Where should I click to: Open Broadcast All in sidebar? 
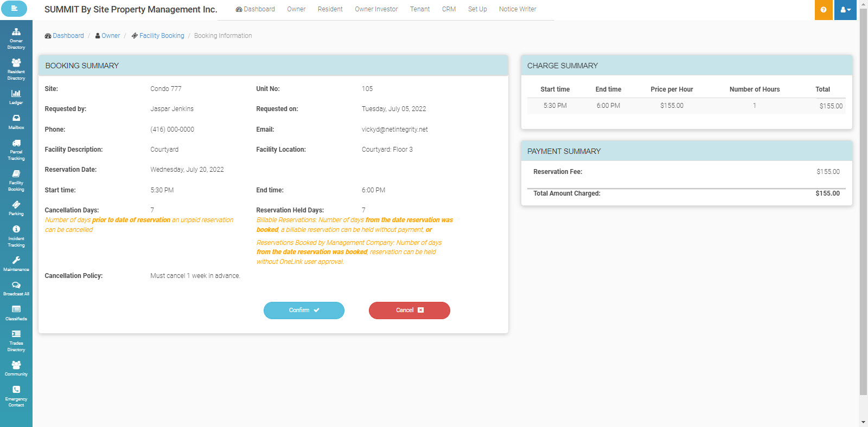[16, 289]
